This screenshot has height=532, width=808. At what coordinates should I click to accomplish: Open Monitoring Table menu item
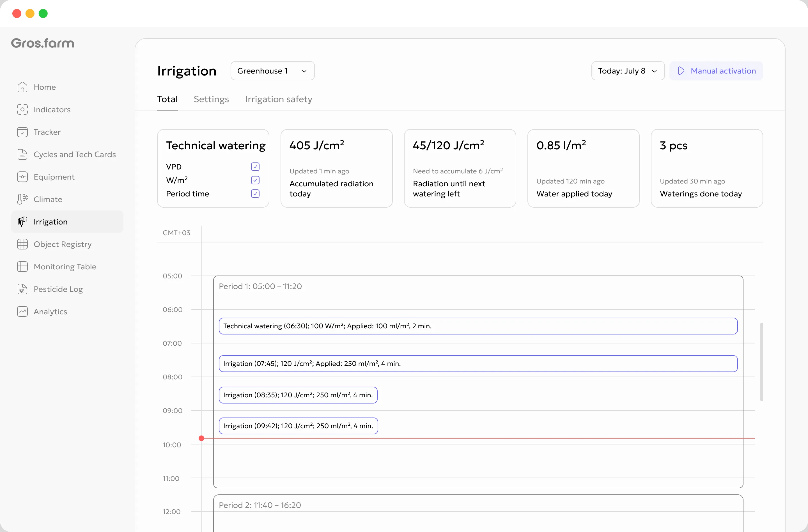(x=67, y=267)
